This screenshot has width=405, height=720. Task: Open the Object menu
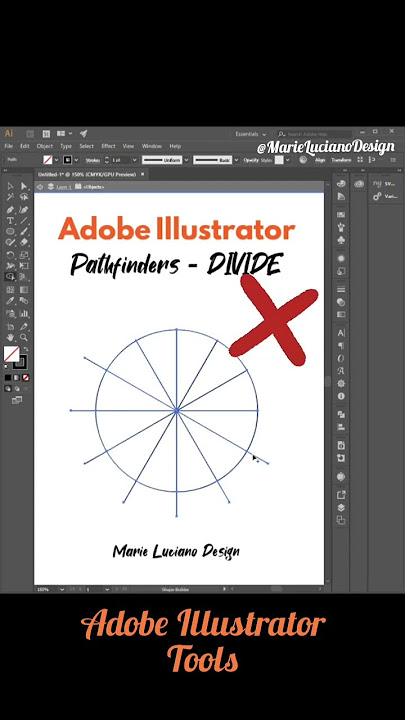click(45, 146)
